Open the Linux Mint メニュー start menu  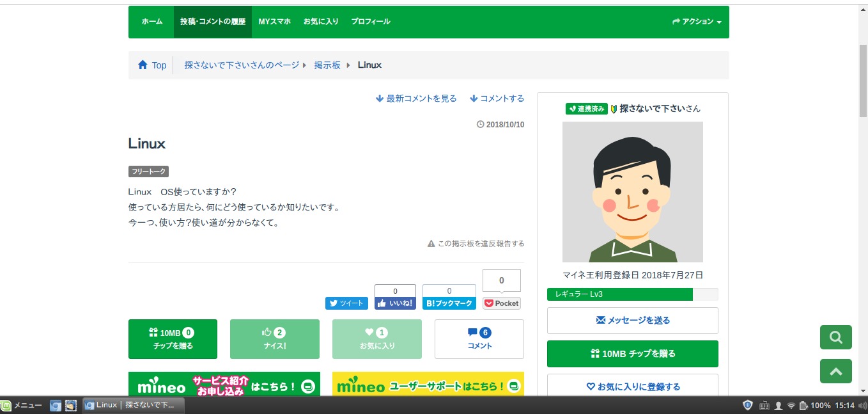click(22, 406)
